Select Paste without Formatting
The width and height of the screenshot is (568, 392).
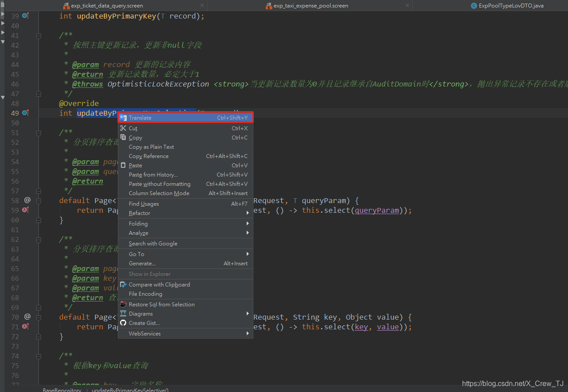[185, 184]
